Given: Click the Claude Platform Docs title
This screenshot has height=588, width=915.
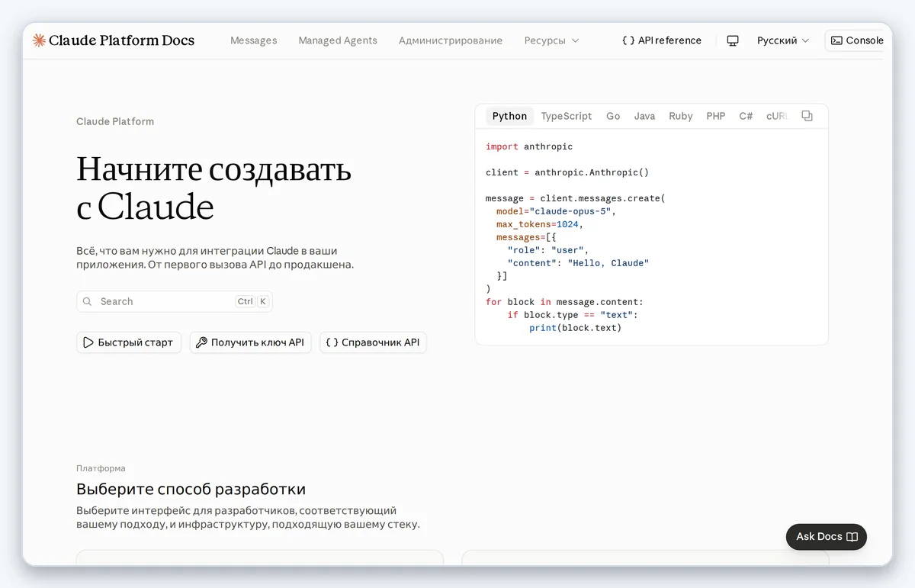Looking at the screenshot, I should [121, 40].
